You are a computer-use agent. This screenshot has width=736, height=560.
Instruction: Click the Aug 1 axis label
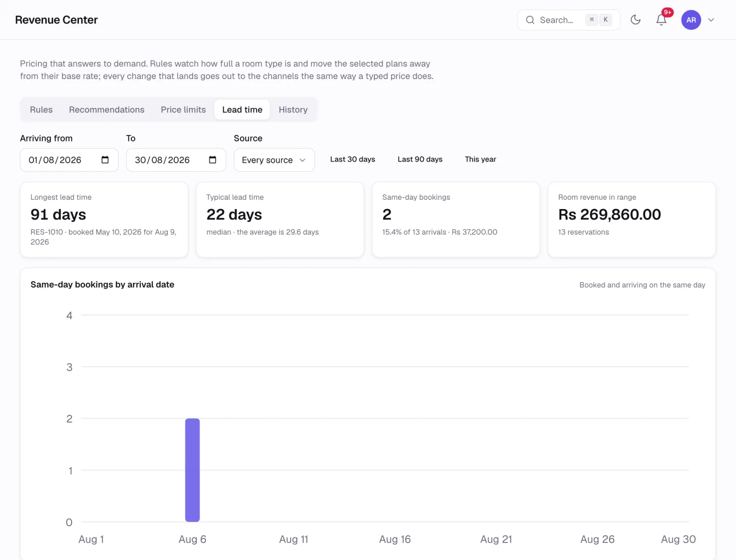91,539
